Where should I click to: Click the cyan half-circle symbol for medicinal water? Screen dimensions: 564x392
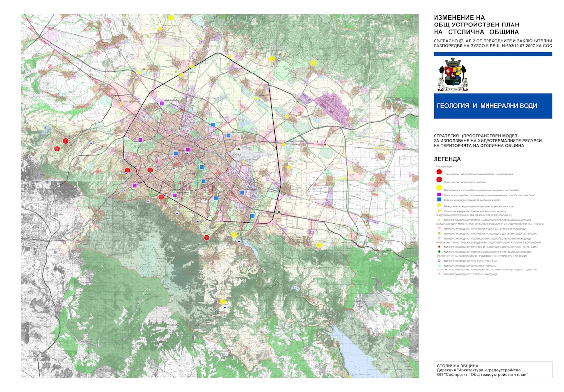click(439, 266)
